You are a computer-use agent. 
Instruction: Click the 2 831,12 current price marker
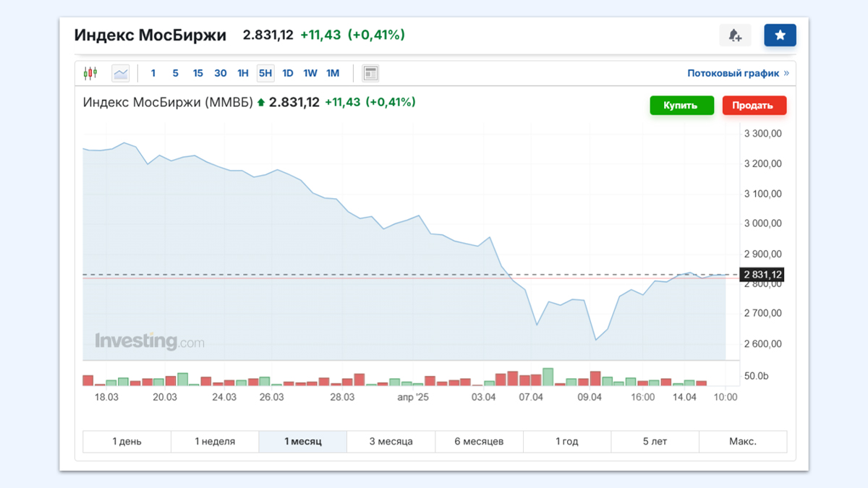click(762, 275)
